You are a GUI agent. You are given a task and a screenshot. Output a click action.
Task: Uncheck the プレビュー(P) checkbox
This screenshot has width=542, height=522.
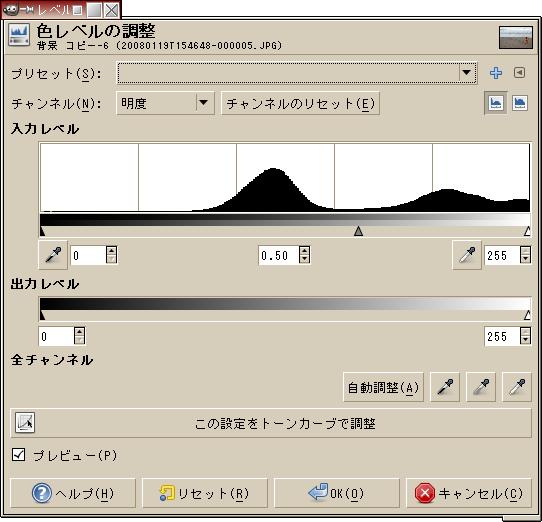(x=18, y=455)
